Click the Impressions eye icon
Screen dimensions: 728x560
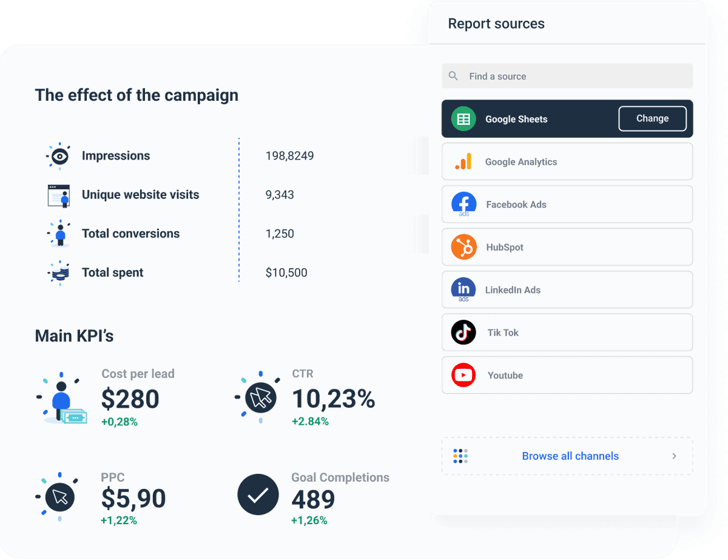58,155
